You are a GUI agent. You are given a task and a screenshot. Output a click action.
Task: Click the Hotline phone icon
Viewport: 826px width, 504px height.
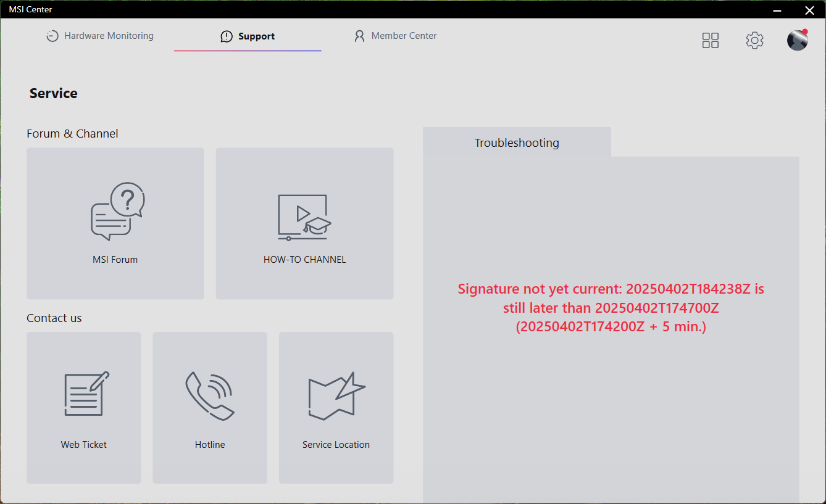tap(210, 395)
